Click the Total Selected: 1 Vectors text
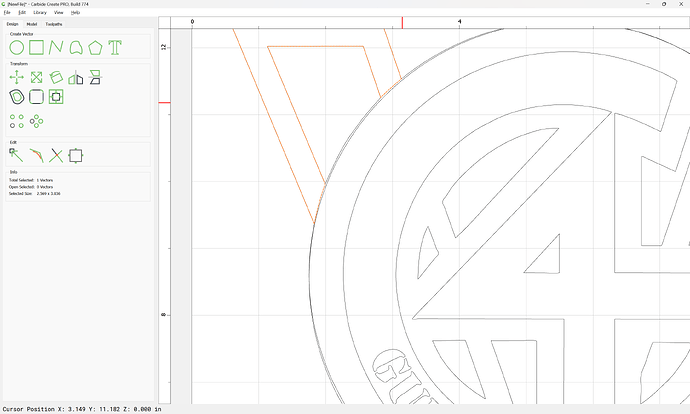690x414 pixels. (x=31, y=180)
